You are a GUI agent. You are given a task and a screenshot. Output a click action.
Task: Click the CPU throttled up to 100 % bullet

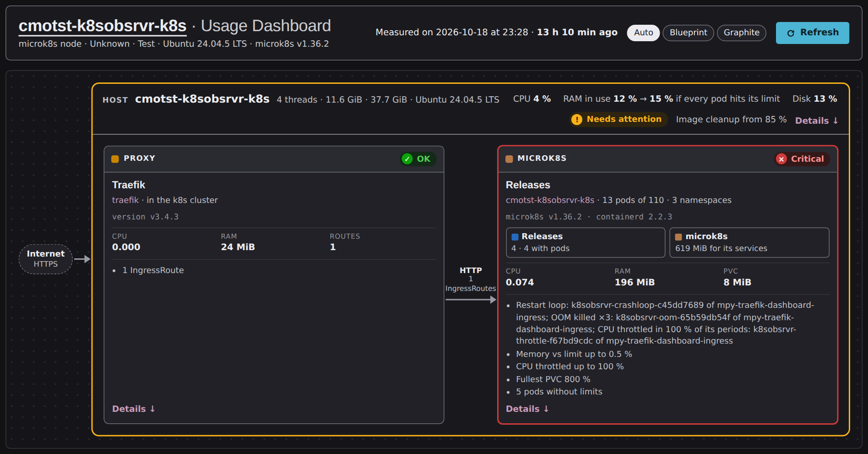pyautogui.click(x=570, y=366)
